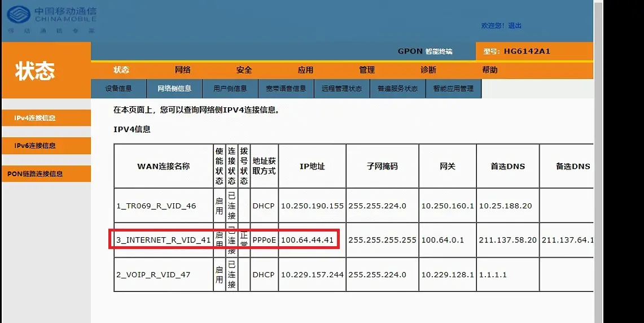
Task: Open the 管理 main menu
Action: [367, 70]
